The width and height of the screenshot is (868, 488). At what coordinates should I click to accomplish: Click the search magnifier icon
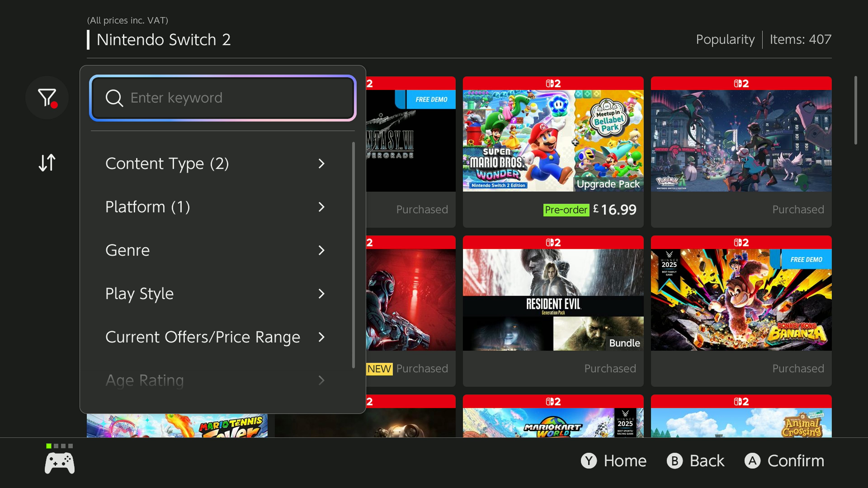pos(114,98)
